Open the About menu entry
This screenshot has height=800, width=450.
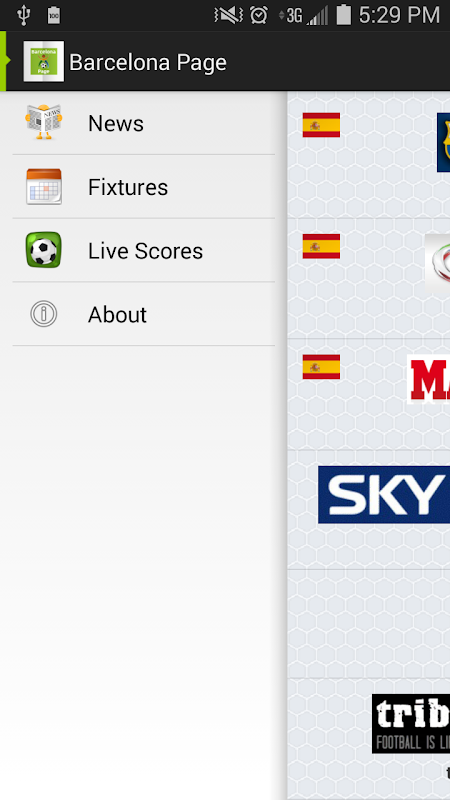pyautogui.click(x=144, y=314)
